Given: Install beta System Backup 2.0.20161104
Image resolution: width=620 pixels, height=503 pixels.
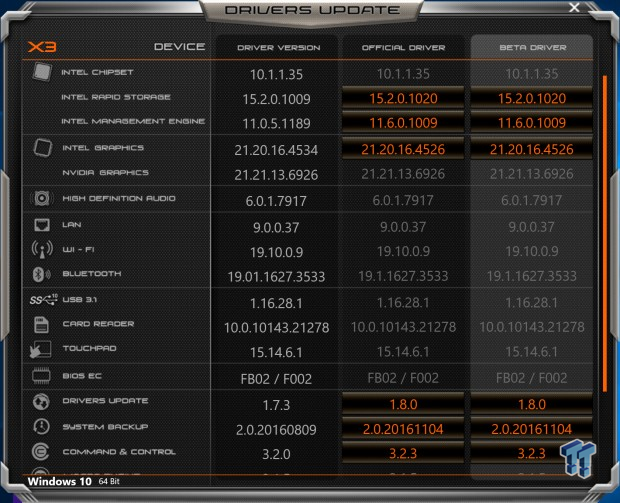Looking at the screenshot, I should pos(531,429).
